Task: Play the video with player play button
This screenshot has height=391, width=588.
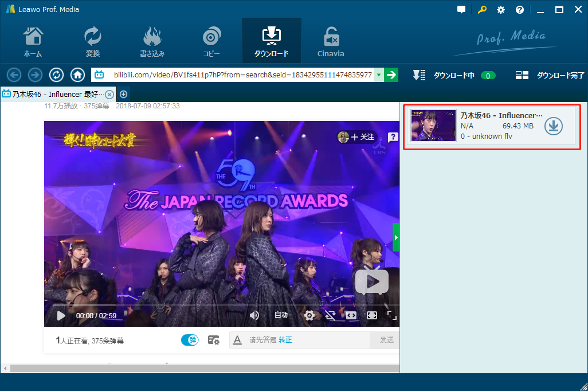Action: tap(61, 315)
